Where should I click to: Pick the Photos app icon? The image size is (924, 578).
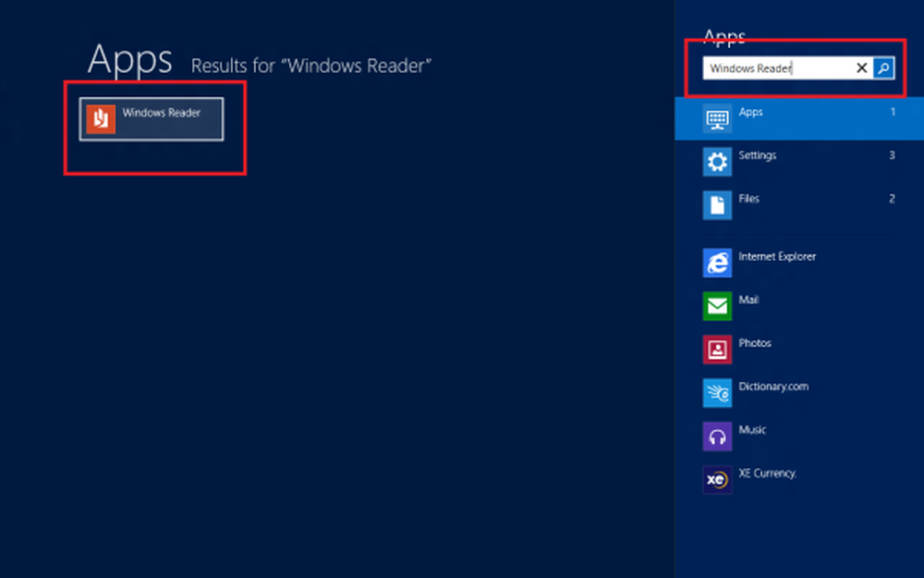click(x=717, y=350)
